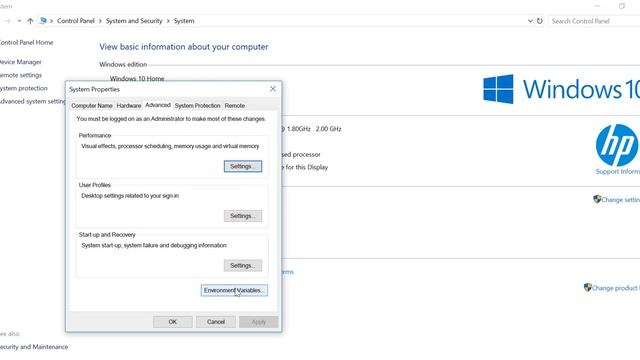Click System breadcrumb in address bar
Image resolution: width=640 pixels, height=360 pixels.
(x=184, y=21)
